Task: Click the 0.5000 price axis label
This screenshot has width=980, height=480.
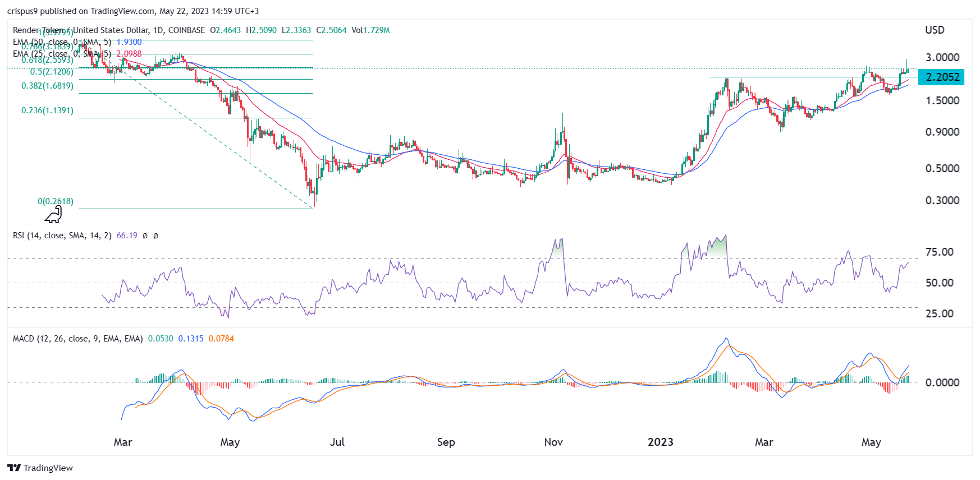Action: point(942,168)
